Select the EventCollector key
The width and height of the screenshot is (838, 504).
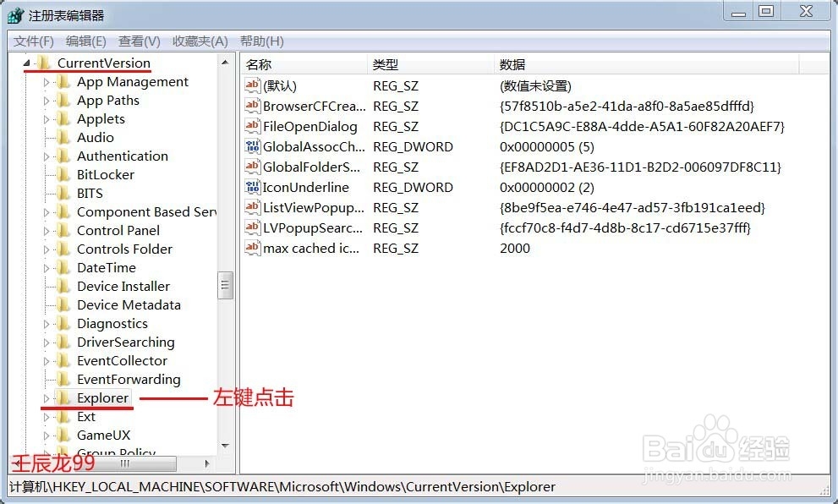122,361
